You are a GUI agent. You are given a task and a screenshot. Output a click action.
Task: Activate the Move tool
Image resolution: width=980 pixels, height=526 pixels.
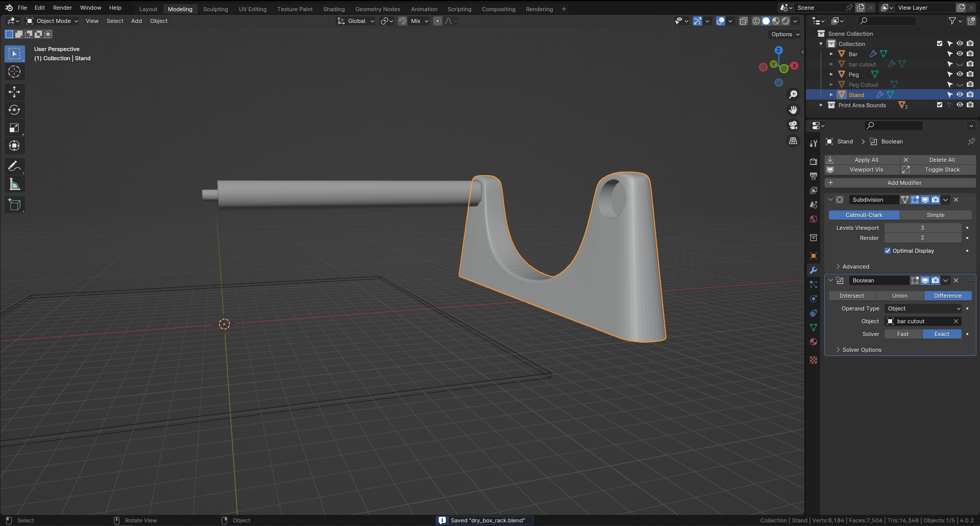click(x=14, y=92)
